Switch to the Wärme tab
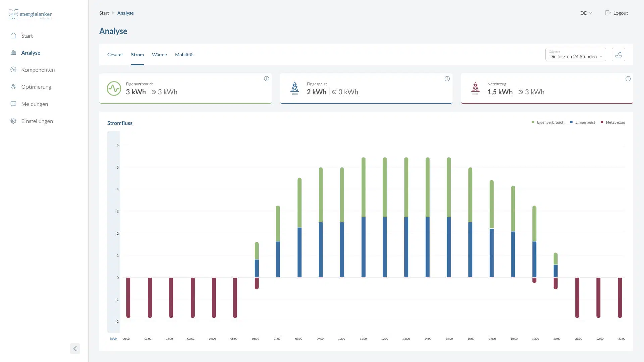Screen dimensions: 644x362 click(159, 55)
